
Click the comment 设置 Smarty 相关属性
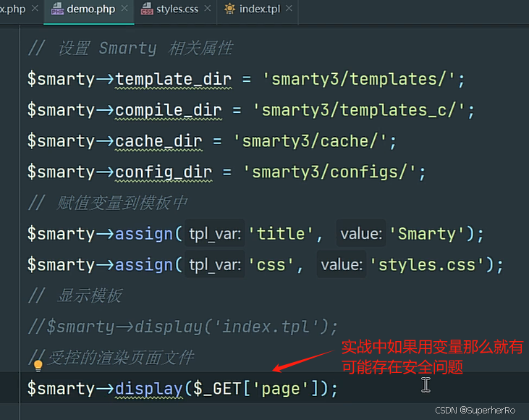click(x=130, y=49)
